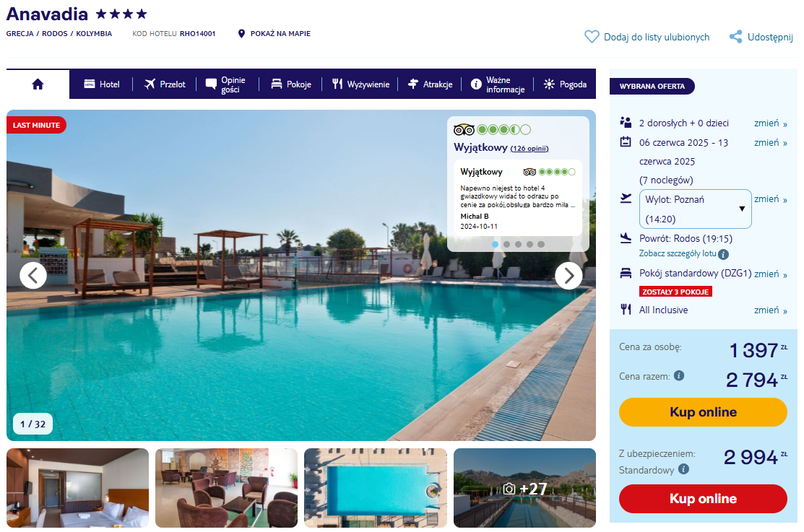Click the home icon tab

[38, 84]
